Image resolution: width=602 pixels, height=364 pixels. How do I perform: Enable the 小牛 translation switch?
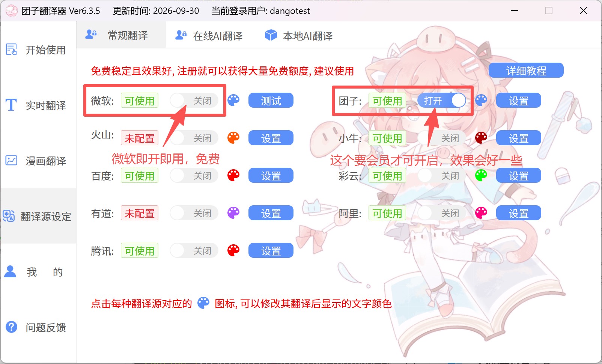coord(442,138)
